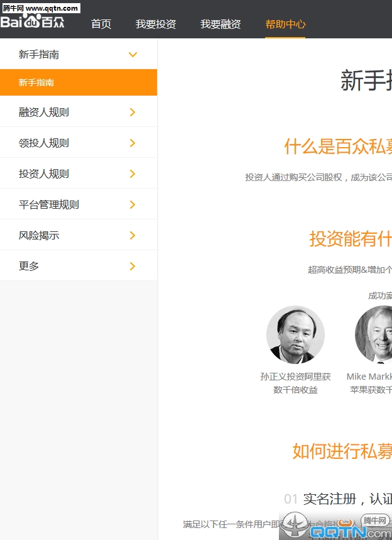Screen dimensions: 392x540
Task: Select the 帮助中心 tab
Action: pyautogui.click(x=285, y=24)
